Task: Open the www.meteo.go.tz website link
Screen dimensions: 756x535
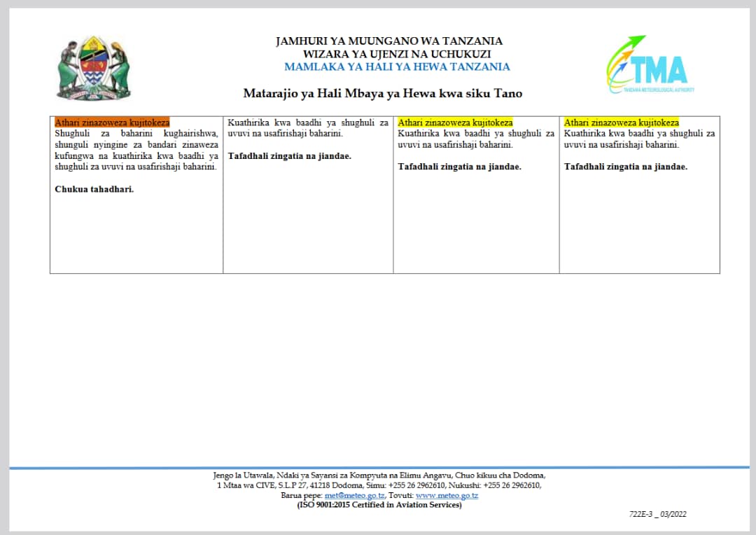Action: (447, 496)
